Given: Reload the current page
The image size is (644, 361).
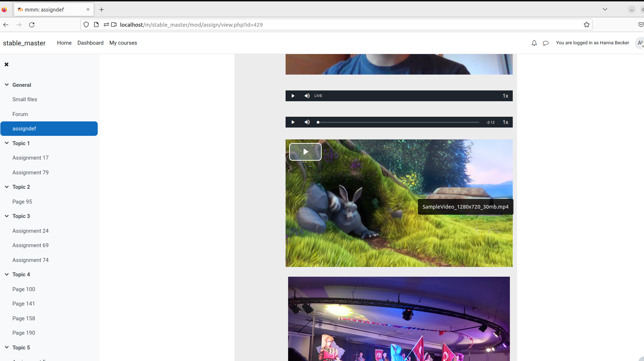Looking at the screenshot, I should 32,24.
